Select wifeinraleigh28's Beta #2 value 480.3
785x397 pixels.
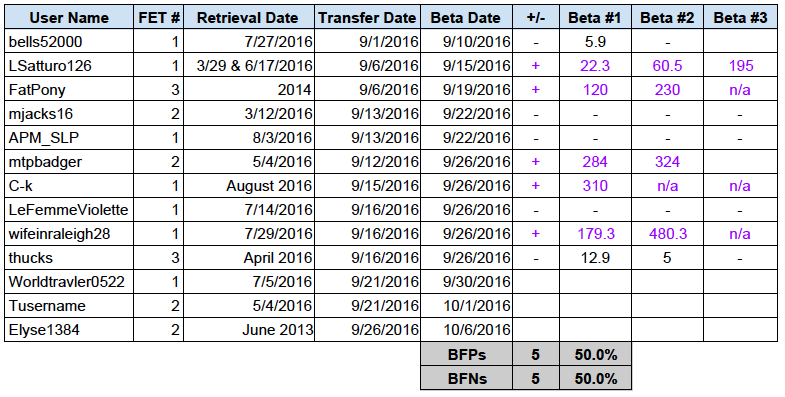[x=667, y=234]
